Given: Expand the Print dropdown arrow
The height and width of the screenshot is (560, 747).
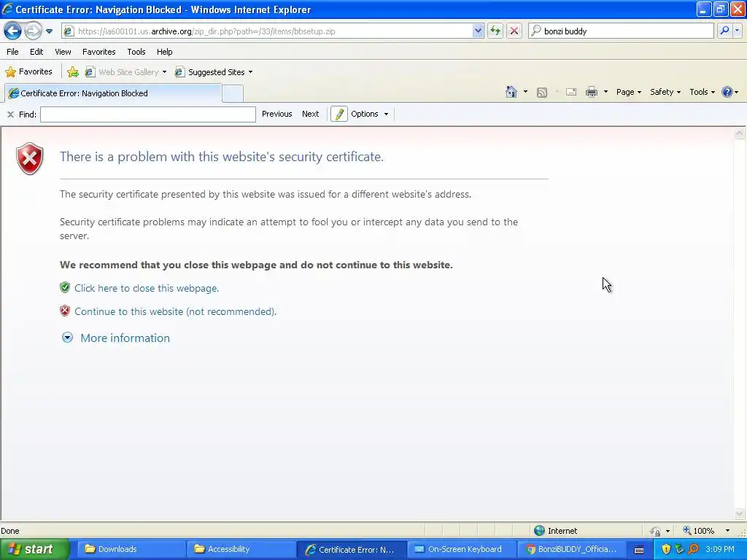Looking at the screenshot, I should (605, 92).
